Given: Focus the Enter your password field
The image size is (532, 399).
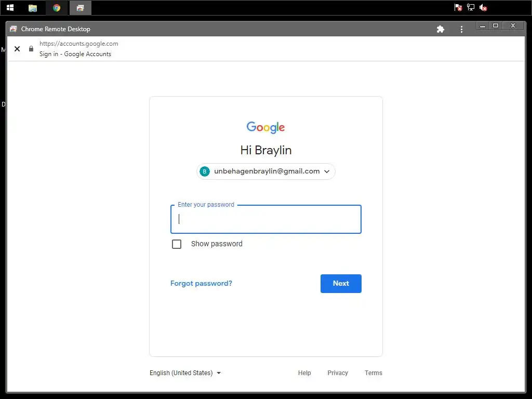Looking at the screenshot, I should [266, 219].
